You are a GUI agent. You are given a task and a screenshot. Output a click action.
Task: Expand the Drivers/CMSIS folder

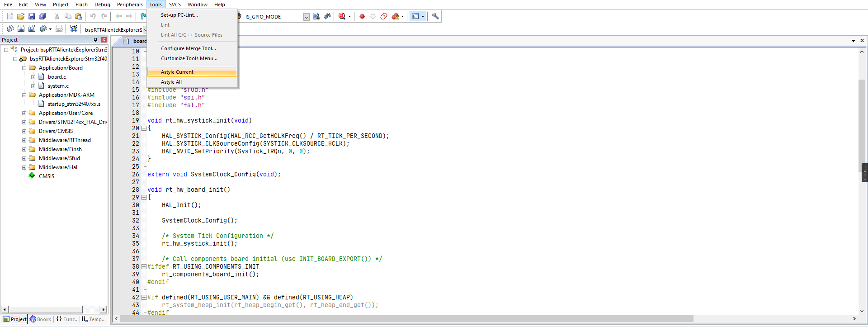[x=24, y=131]
